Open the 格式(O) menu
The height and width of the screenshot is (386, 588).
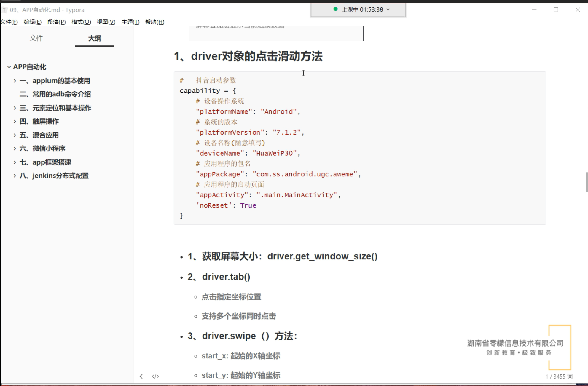(x=81, y=22)
